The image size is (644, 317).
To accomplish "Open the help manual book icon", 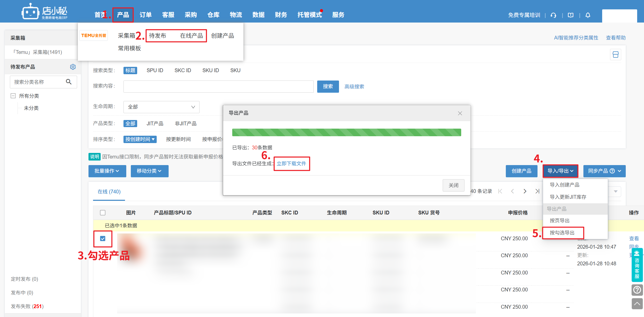I will tap(570, 15).
